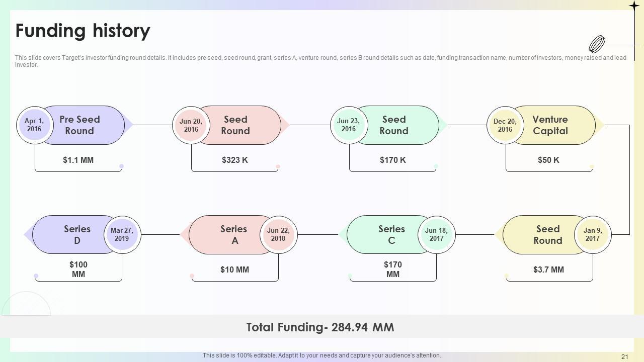Select the Apr 1, 2016 date circle
644x362 pixels.
click(34, 125)
